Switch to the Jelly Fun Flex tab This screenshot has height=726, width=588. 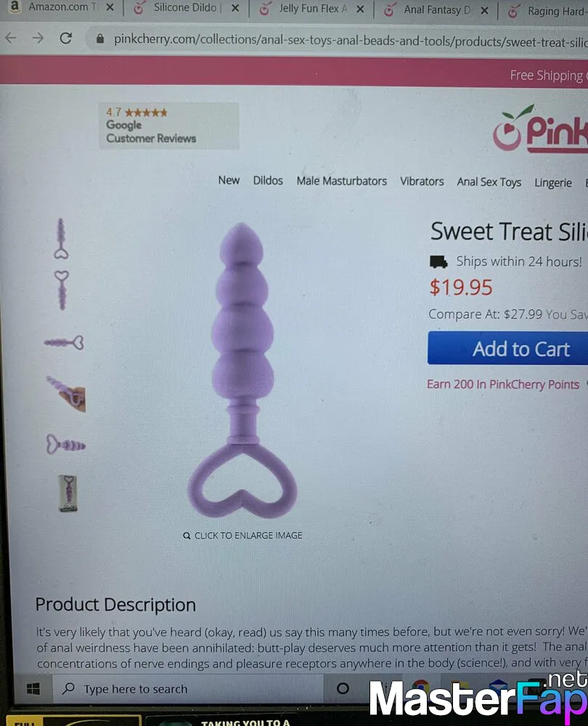tap(306, 9)
